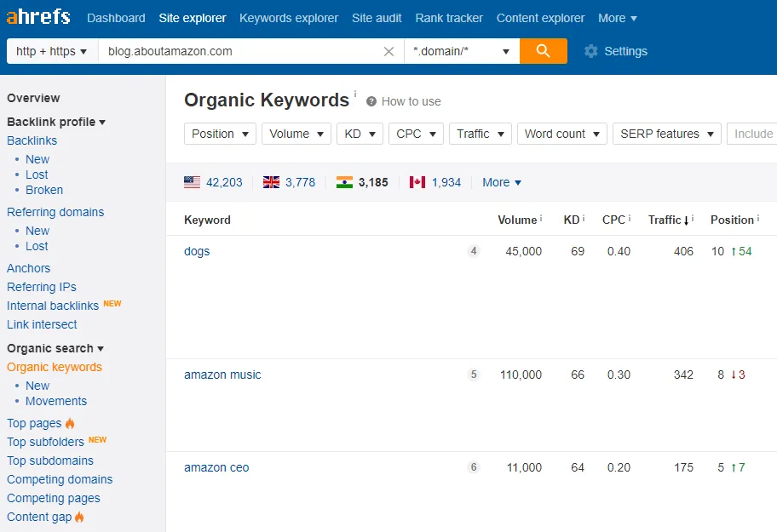Screen dimensions: 777x532
Task: Click the Settings link
Action: click(x=626, y=51)
